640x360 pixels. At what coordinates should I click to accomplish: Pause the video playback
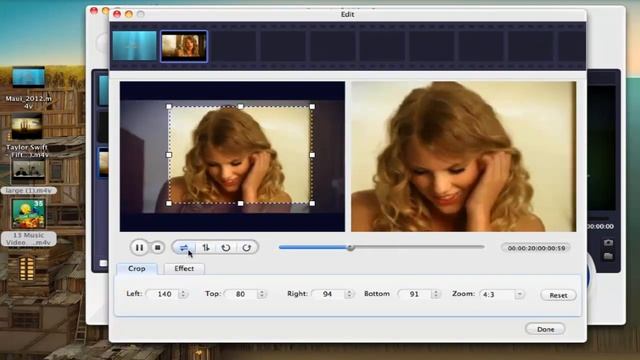pos(139,247)
